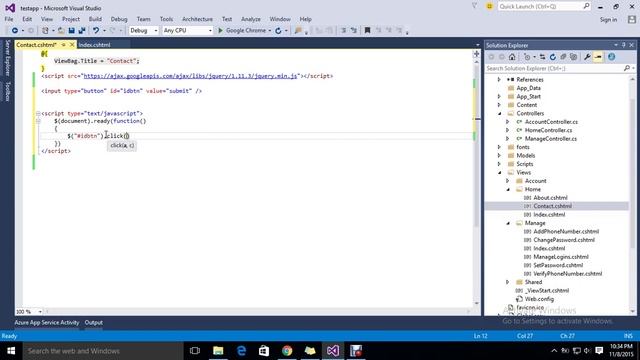Screen dimensions: 640x360
Task: Collapse the Manage folder under Views
Action: click(508, 223)
